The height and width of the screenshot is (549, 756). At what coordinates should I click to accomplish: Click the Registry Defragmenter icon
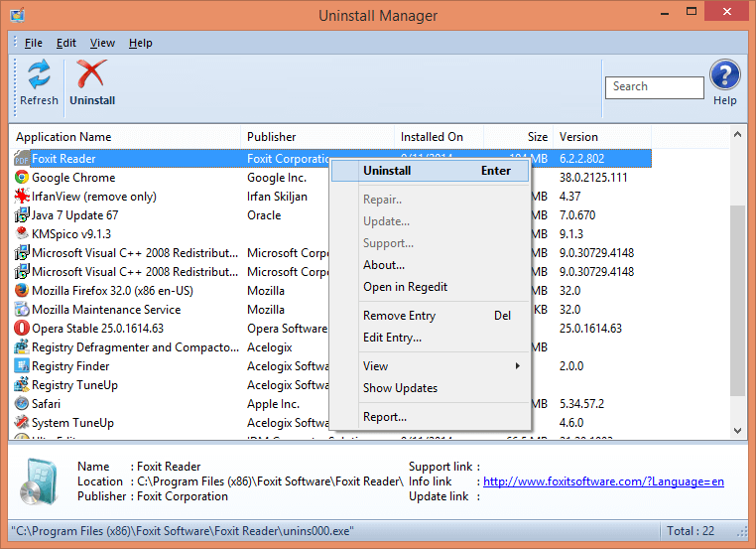(22, 346)
